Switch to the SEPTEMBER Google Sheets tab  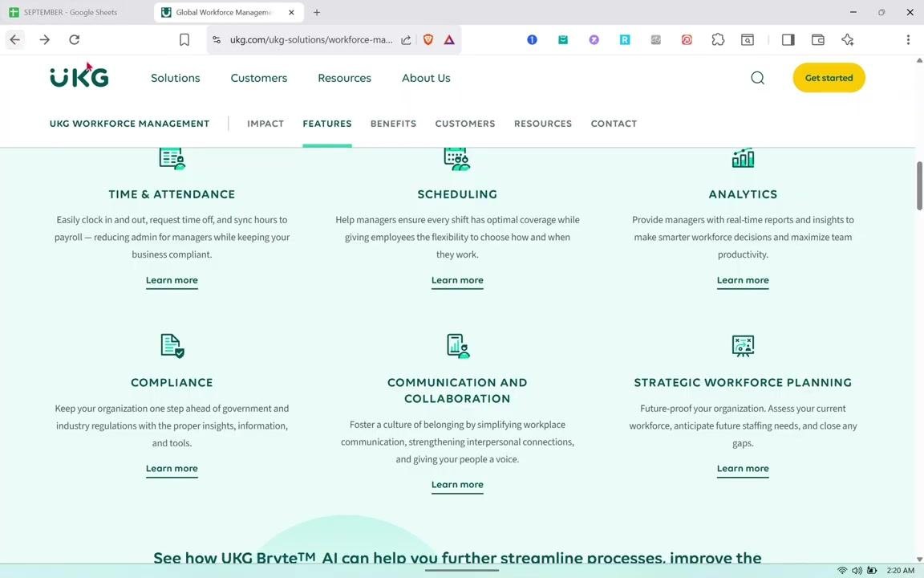(77, 12)
